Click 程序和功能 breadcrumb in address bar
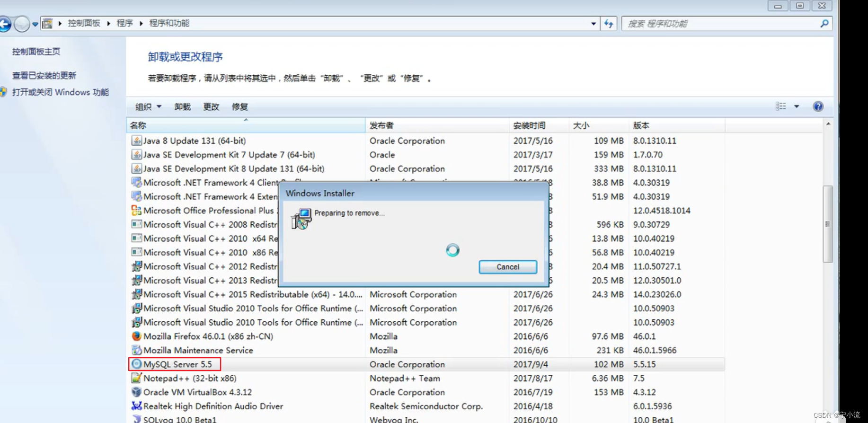 point(169,23)
